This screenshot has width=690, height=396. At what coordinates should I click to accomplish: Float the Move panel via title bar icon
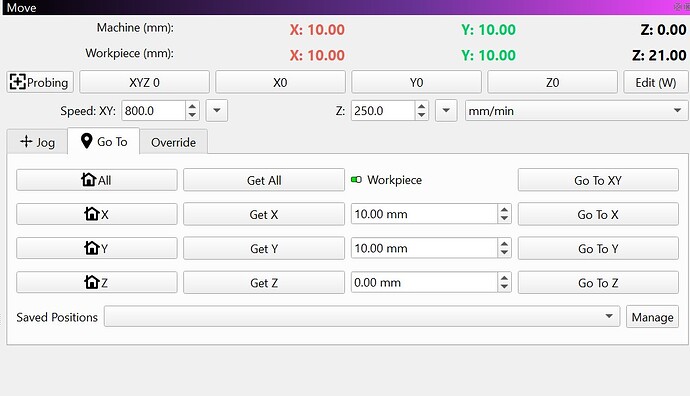[678, 7]
